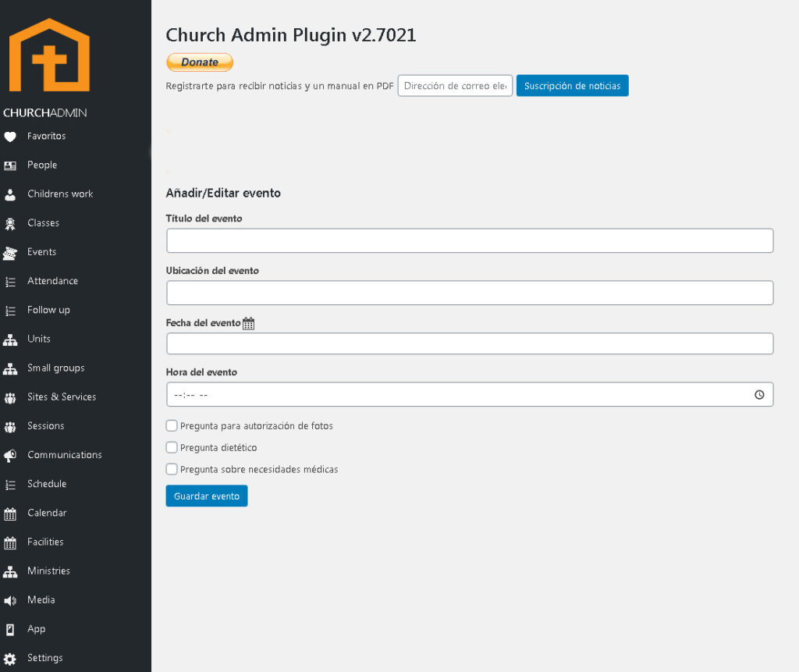Click the email address subscription input
The image size is (799, 672).
(x=455, y=86)
